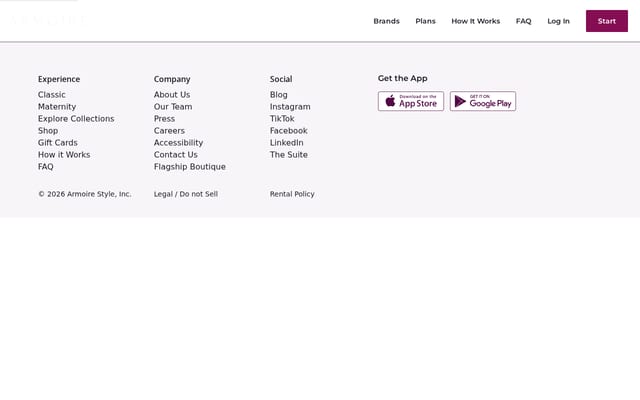Open the Accessibility link

tap(178, 143)
